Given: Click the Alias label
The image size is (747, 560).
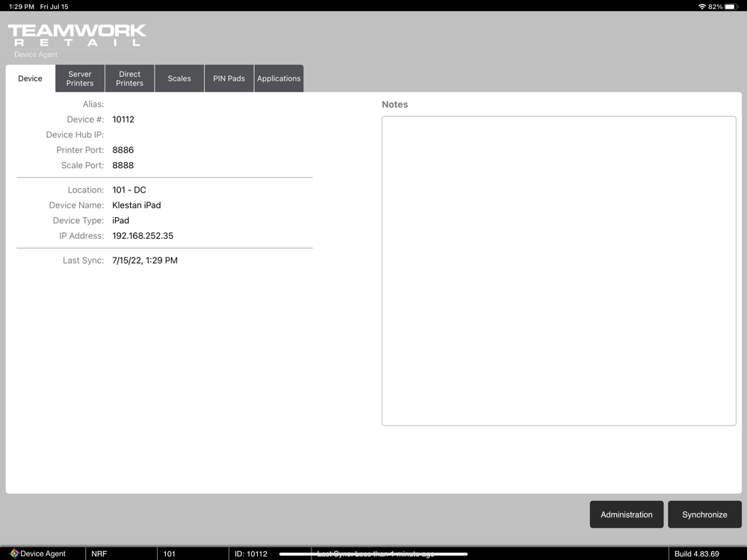Looking at the screenshot, I should [93, 105].
